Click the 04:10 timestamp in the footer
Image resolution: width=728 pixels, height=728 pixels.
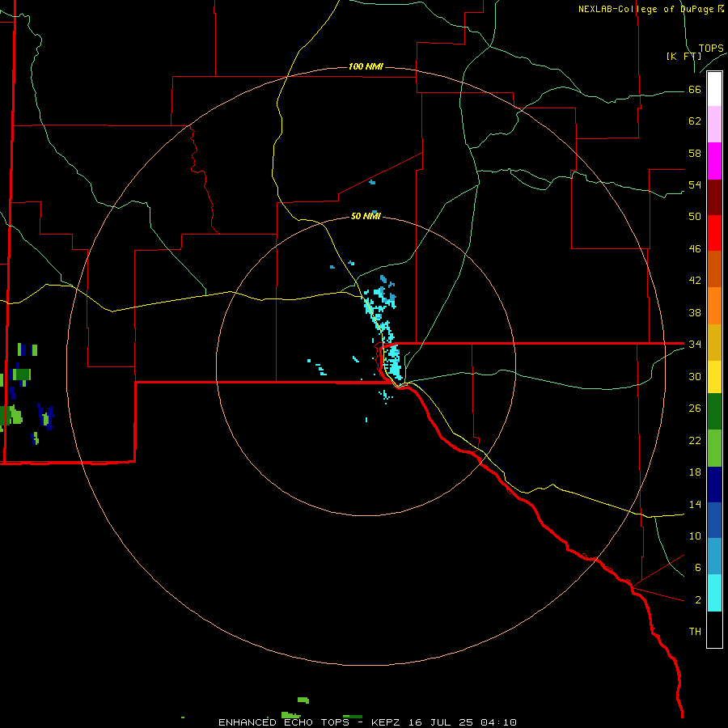498,722
